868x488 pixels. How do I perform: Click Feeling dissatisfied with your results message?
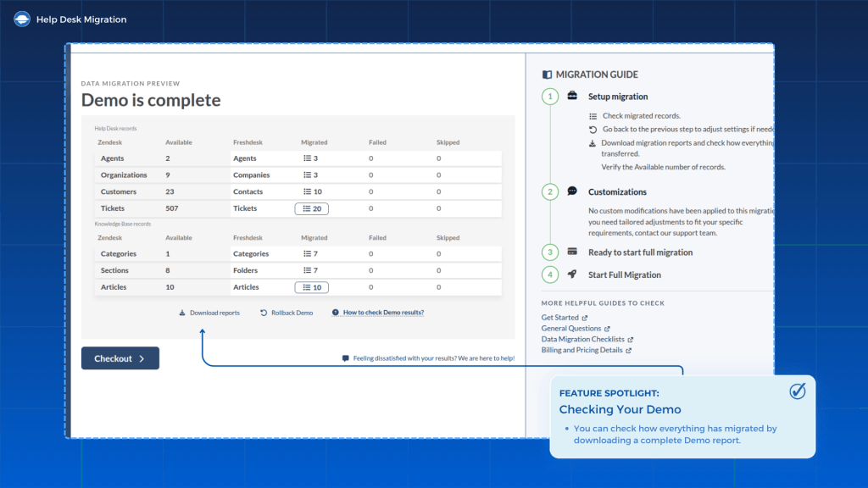pos(428,358)
